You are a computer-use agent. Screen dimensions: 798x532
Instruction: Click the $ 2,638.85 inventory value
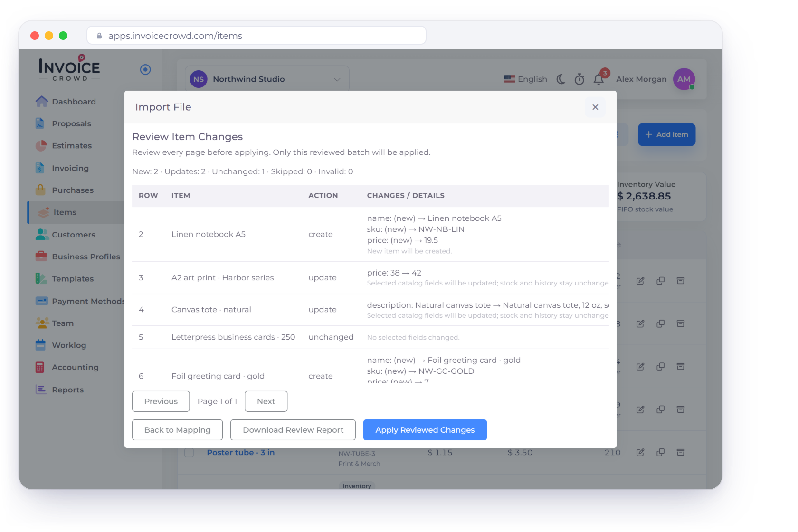click(x=644, y=196)
